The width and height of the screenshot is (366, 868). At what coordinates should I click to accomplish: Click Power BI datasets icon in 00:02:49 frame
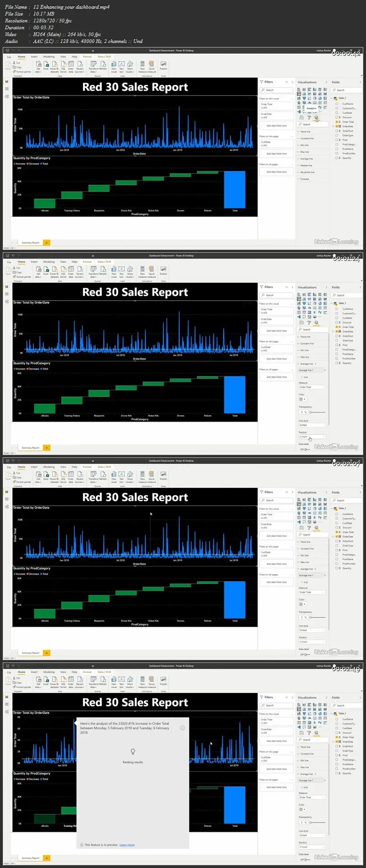(54, 680)
